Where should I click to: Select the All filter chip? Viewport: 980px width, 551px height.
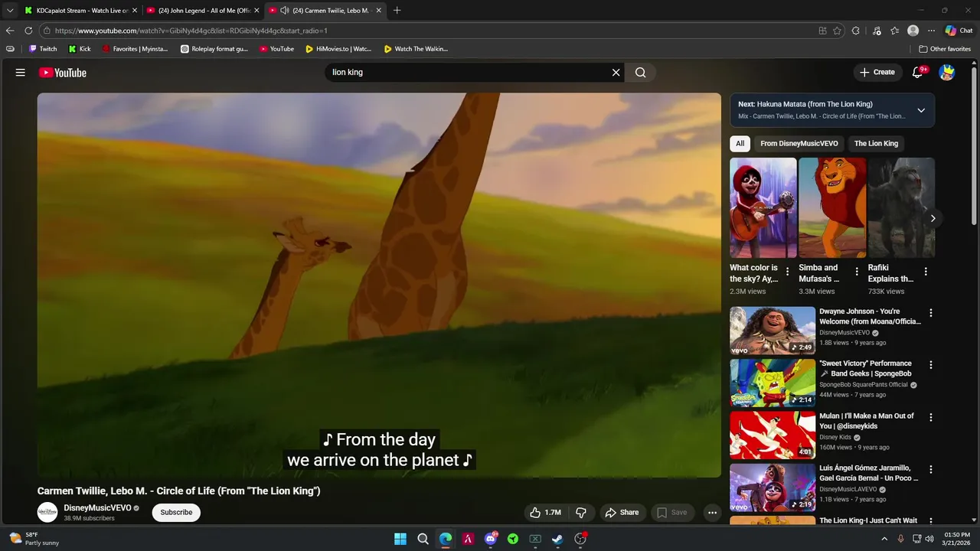(740, 143)
